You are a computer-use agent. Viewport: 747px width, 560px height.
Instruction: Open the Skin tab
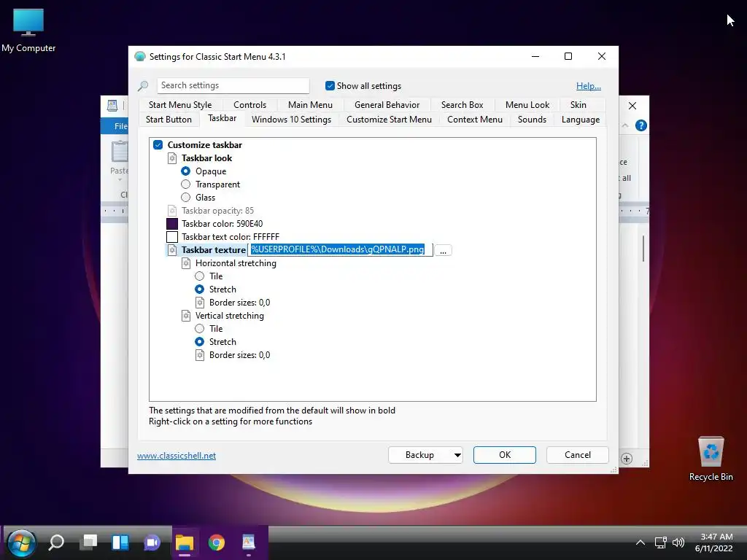point(578,105)
